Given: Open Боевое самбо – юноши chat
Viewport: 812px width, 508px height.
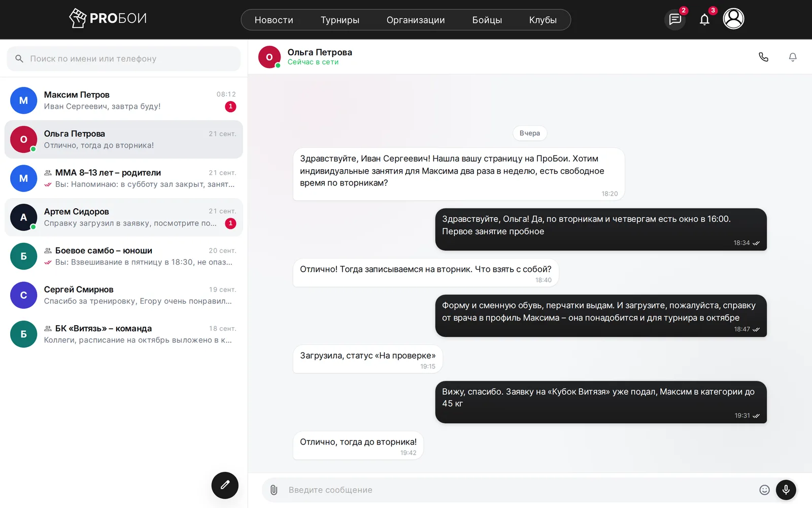Looking at the screenshot, I should pyautogui.click(x=124, y=256).
